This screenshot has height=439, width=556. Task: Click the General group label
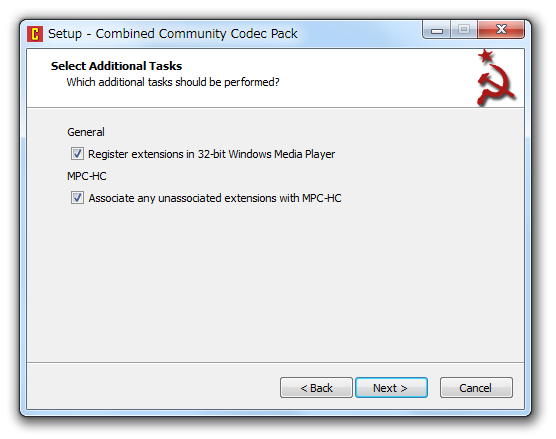click(x=86, y=132)
